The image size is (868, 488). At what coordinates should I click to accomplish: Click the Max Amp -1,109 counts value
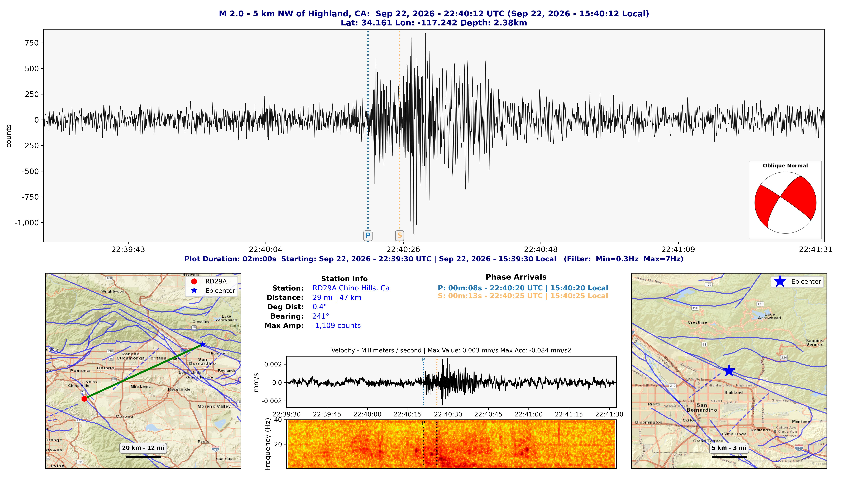(337, 326)
